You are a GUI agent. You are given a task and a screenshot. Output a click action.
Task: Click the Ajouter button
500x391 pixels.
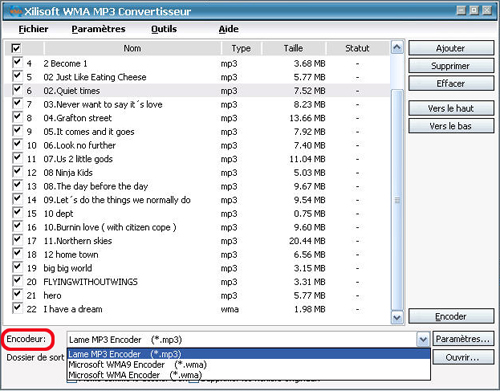tap(451, 48)
